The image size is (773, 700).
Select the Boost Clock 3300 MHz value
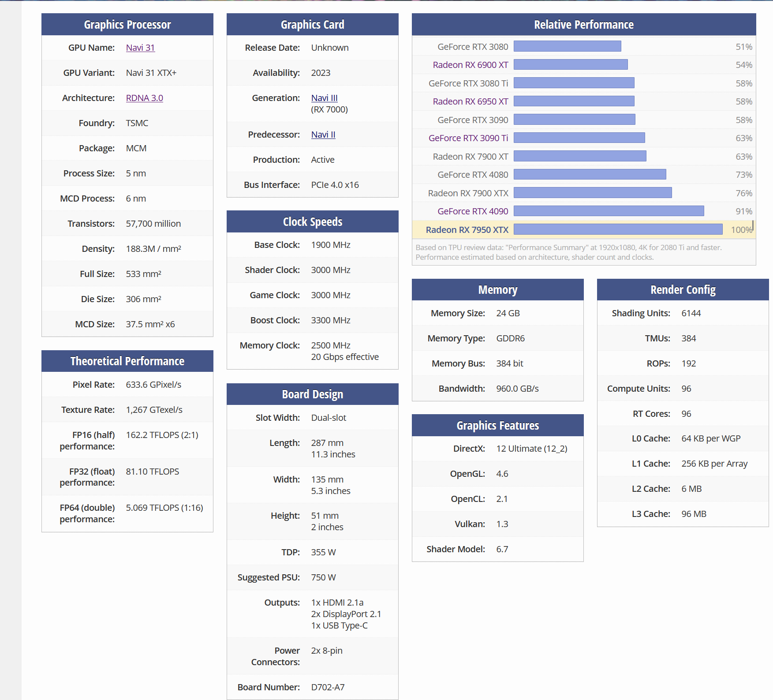point(331,320)
